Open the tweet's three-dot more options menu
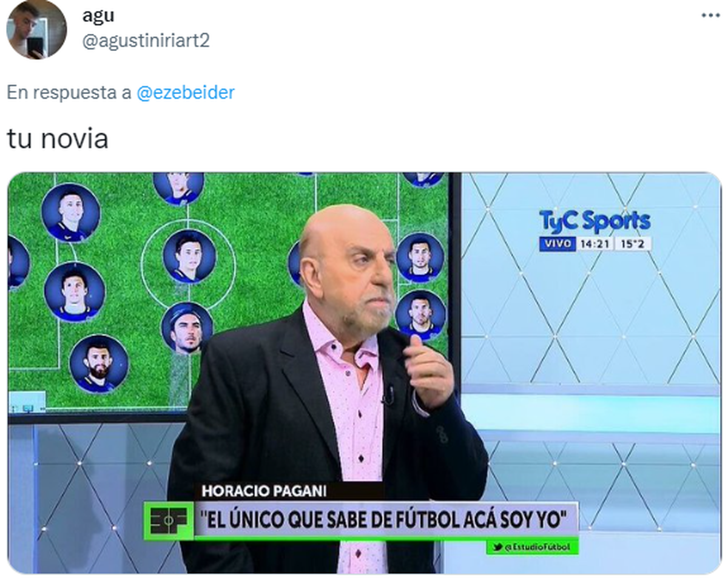 [x=710, y=15]
